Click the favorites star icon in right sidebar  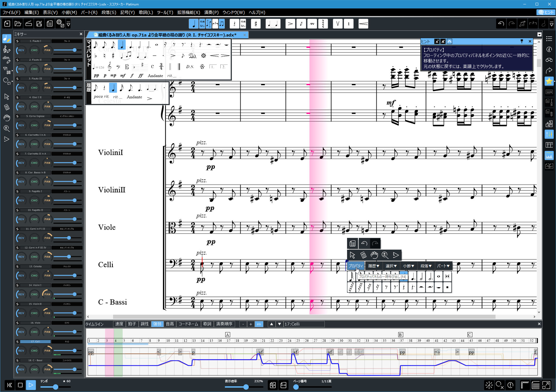[x=549, y=81]
